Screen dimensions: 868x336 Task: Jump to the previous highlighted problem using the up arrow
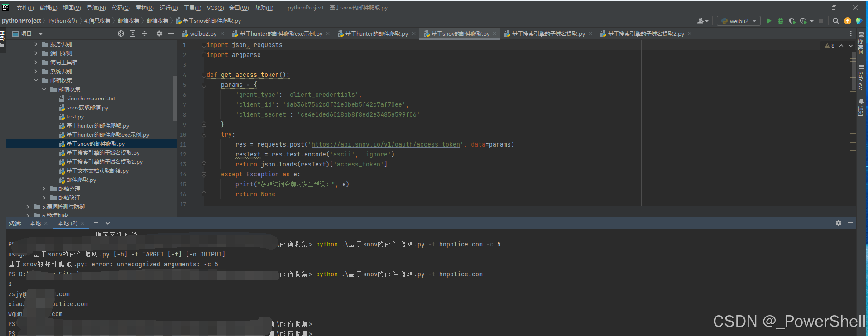841,46
